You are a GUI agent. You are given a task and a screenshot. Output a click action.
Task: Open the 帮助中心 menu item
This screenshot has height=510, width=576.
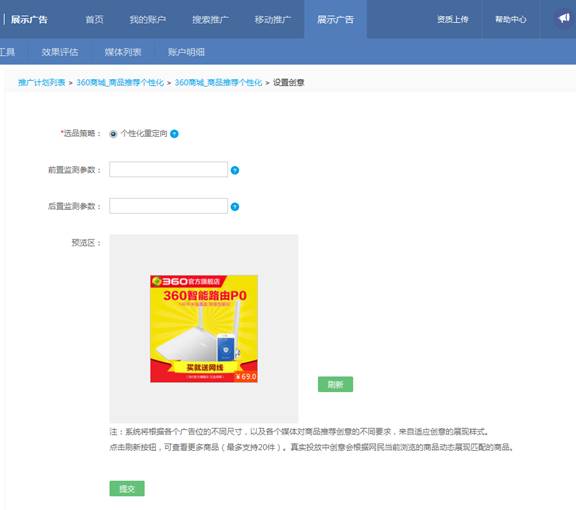tap(511, 19)
